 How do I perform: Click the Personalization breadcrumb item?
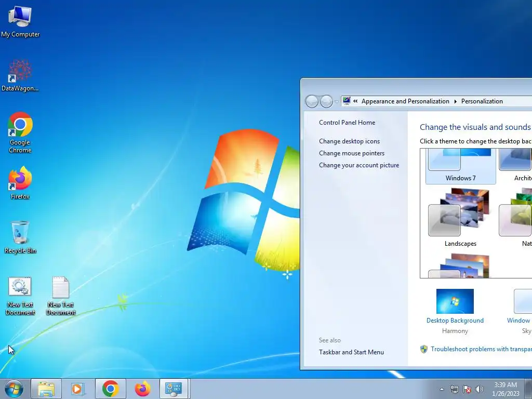click(x=482, y=101)
